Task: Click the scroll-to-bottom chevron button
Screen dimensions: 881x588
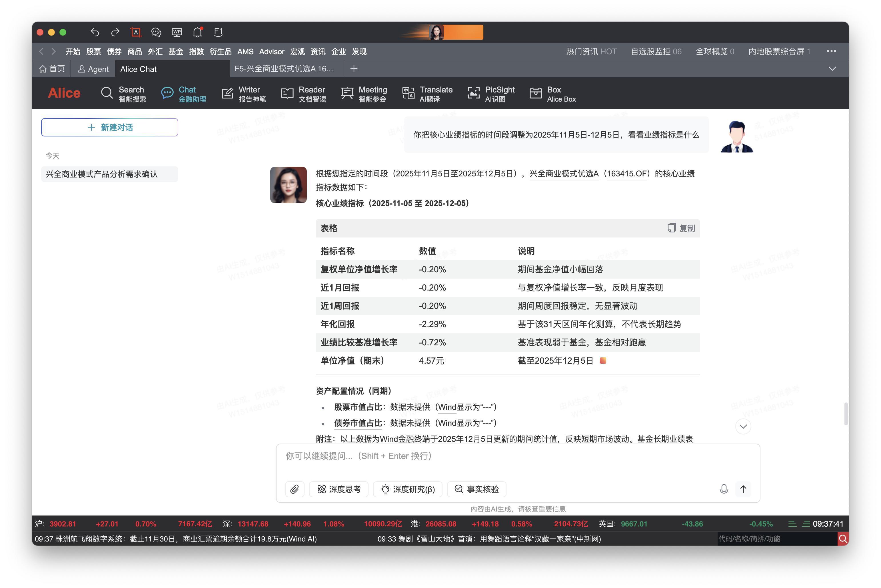Action: click(x=743, y=426)
